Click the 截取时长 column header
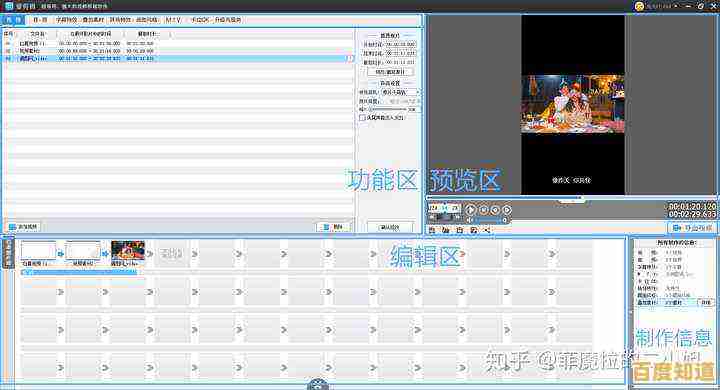This screenshot has width=720, height=390. coord(147,34)
